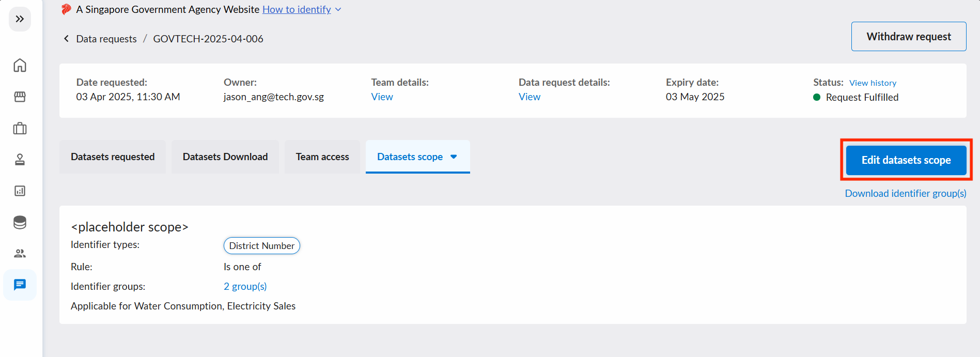Click the rule value Is one of
Viewport: 980px width, 357px height.
pos(242,267)
